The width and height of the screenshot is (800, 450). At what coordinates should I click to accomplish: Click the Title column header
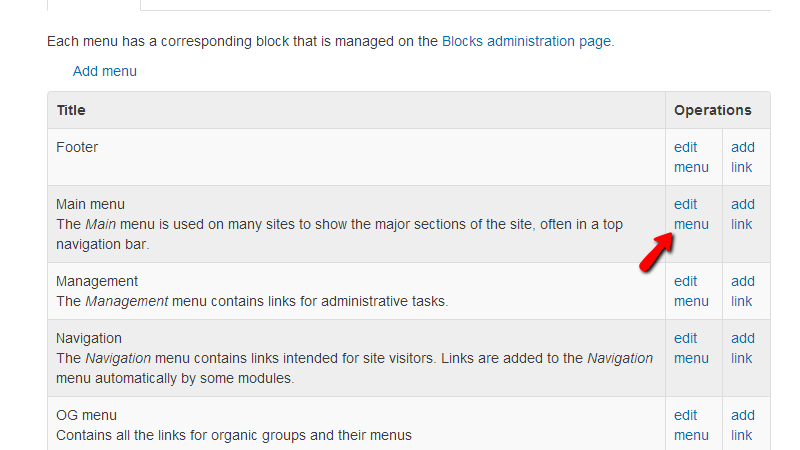tap(71, 110)
